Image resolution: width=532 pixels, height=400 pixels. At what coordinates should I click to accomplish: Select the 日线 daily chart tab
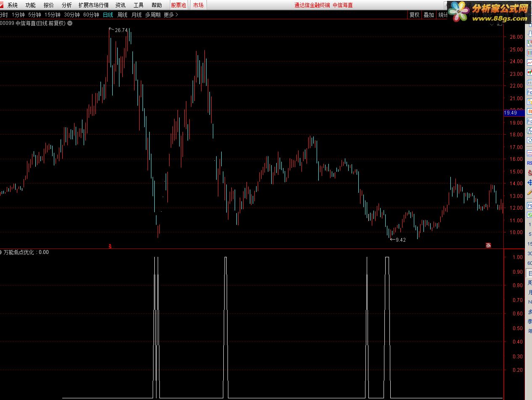tap(108, 15)
